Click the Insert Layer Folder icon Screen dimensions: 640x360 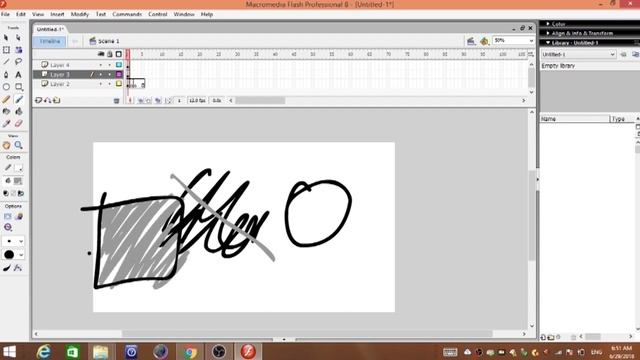57,100
